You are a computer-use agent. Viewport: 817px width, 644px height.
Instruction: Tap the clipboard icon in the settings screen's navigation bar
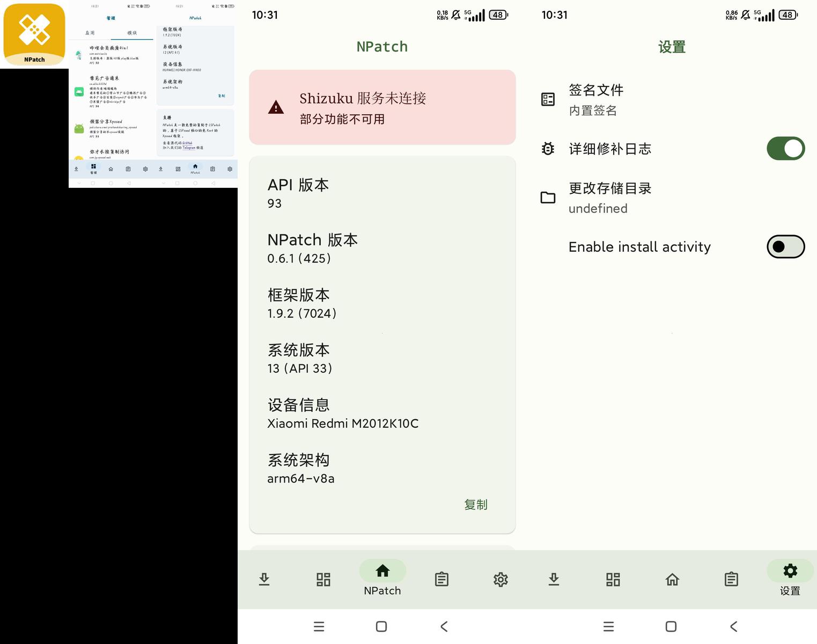click(731, 579)
